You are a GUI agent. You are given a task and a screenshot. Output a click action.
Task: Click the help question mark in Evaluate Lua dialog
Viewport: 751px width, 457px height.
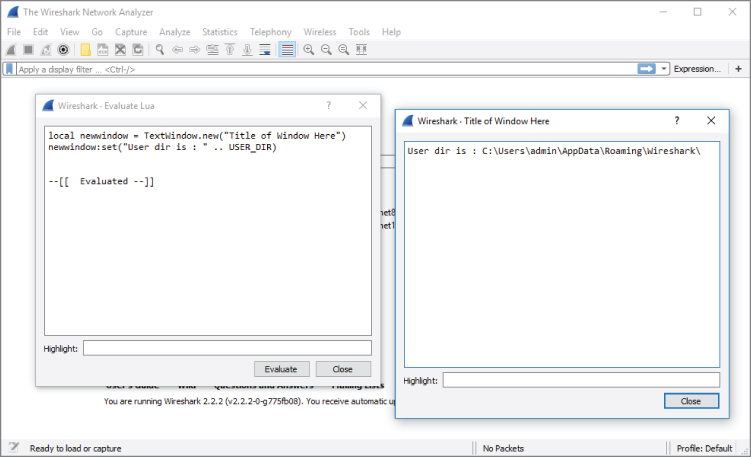329,105
